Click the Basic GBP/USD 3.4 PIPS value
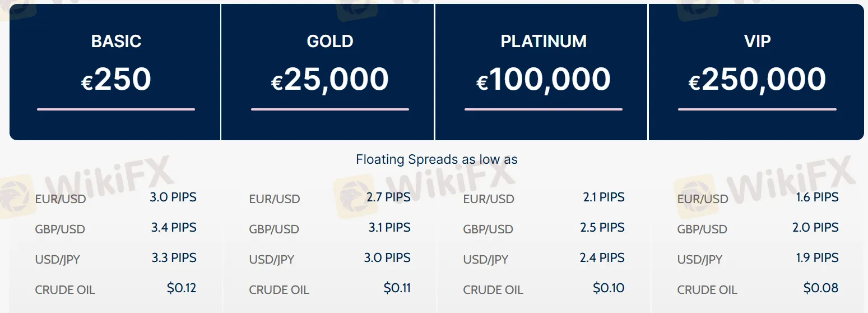Image resolution: width=868 pixels, height=313 pixels. pos(173,227)
